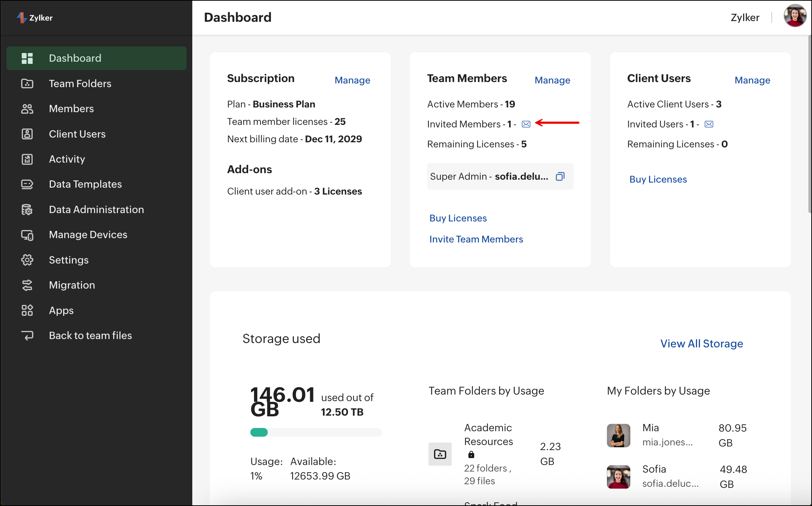
Task: Click the Data Administration icon
Action: [x=27, y=209]
